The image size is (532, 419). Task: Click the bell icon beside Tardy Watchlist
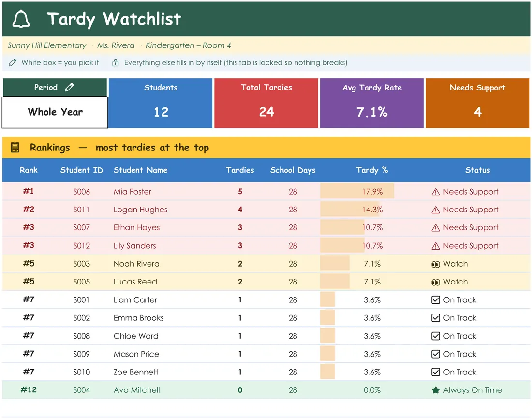(21, 19)
